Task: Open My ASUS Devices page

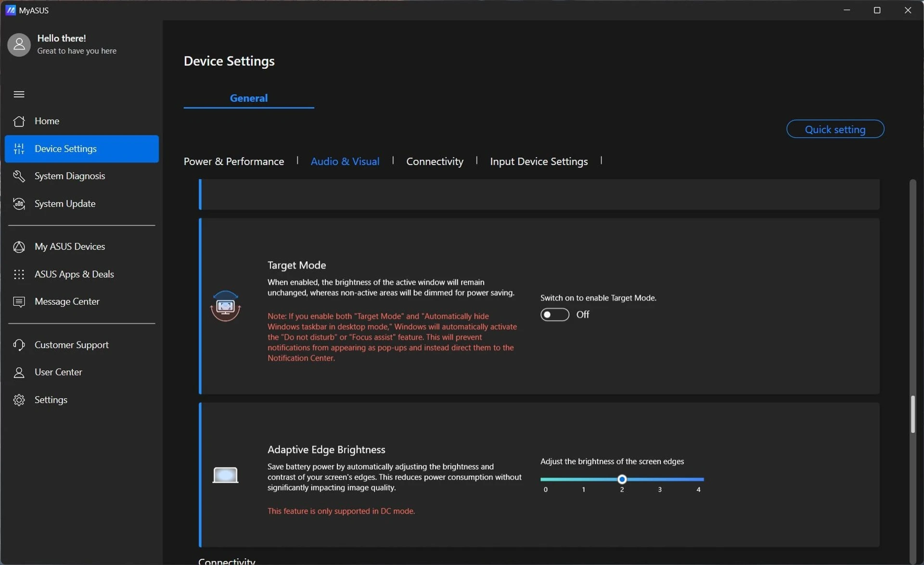Action: 82,247
